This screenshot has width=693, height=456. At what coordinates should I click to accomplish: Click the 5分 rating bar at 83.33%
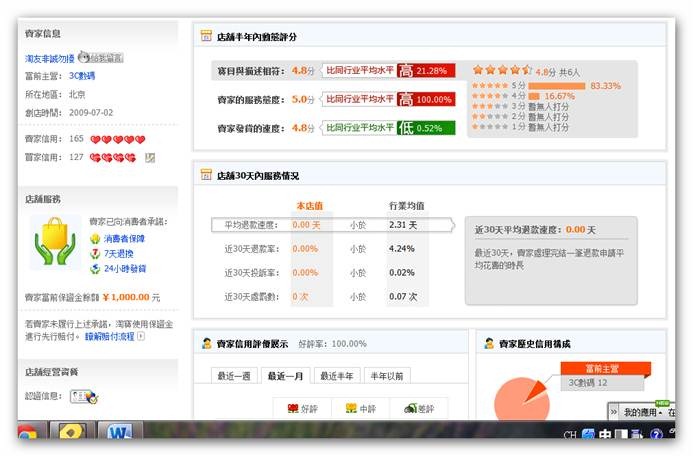click(557, 86)
